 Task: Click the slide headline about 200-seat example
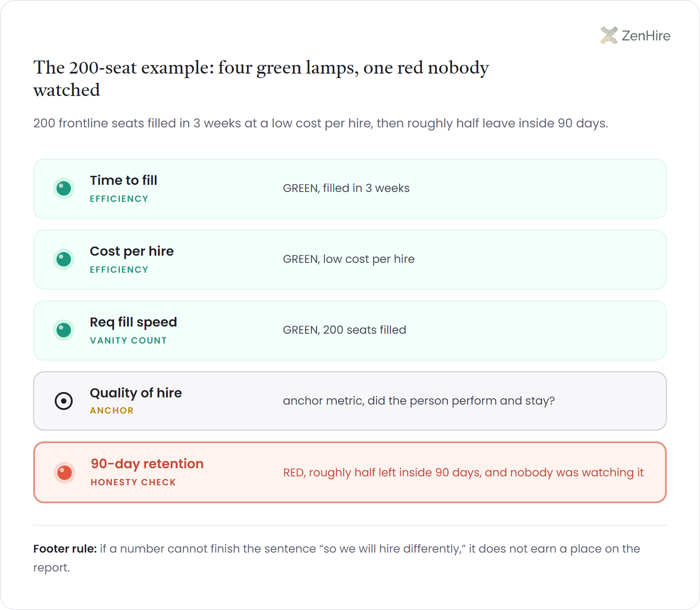click(x=261, y=79)
